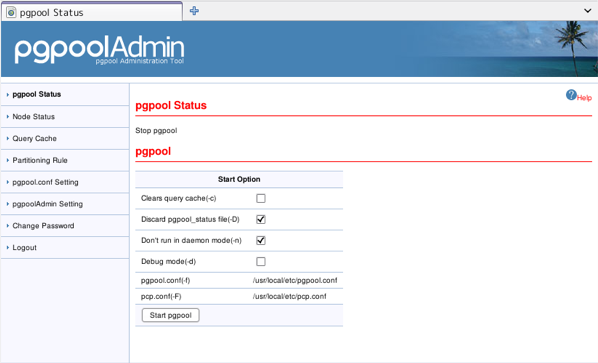
Task: Enable Debug mode(-d) checkbox
Action: click(x=261, y=262)
